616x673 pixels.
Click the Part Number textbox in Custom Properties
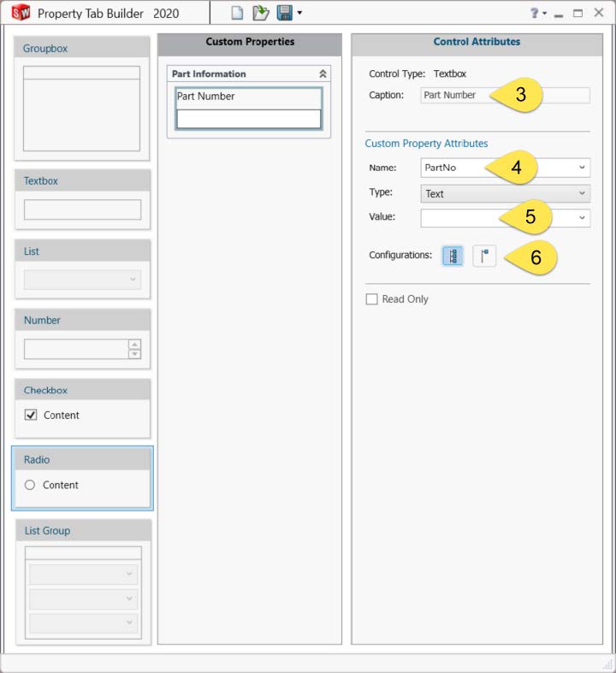(248, 118)
